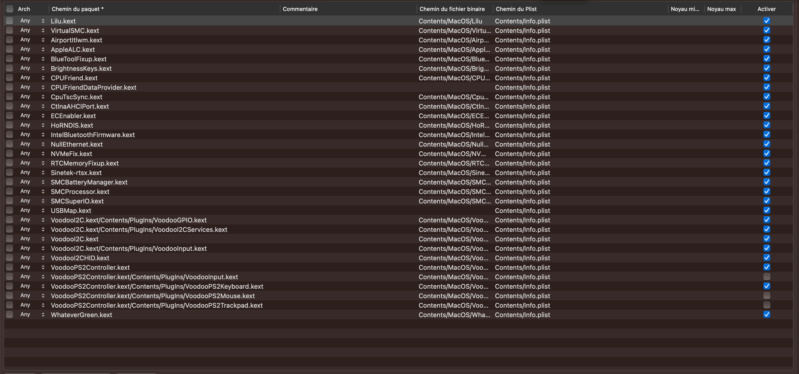799x374 pixels.
Task: Open Arch dropdown for WhateverGreen.kext
Action: click(x=32, y=315)
